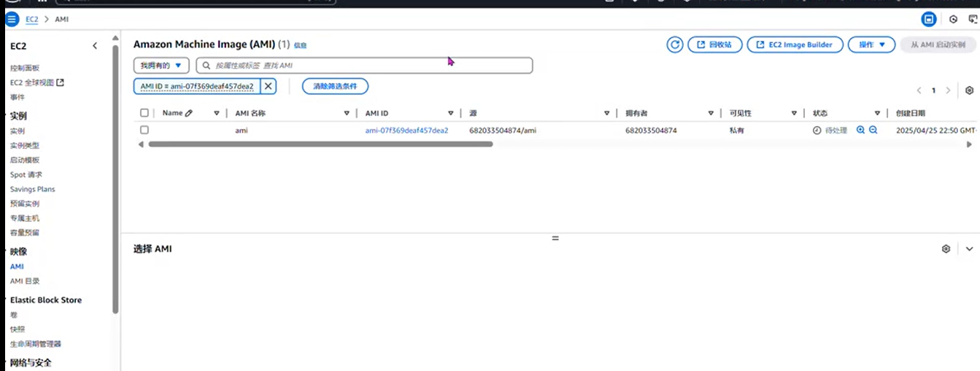Check the box for the ami row
980x371 pixels.
point(144,130)
